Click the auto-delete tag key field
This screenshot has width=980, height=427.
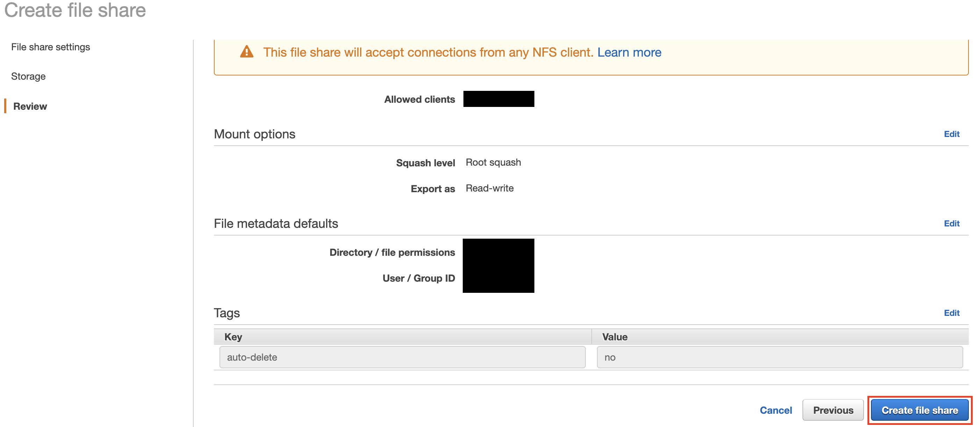402,357
